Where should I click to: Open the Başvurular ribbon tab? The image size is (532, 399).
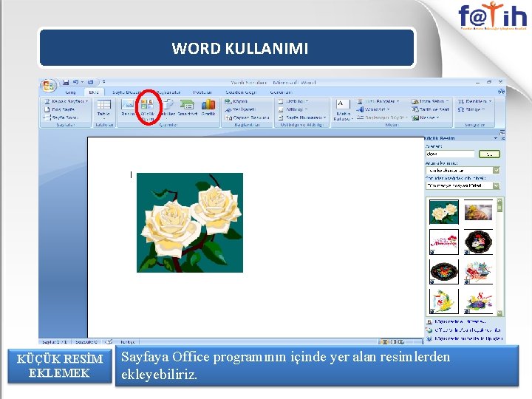[x=168, y=92]
